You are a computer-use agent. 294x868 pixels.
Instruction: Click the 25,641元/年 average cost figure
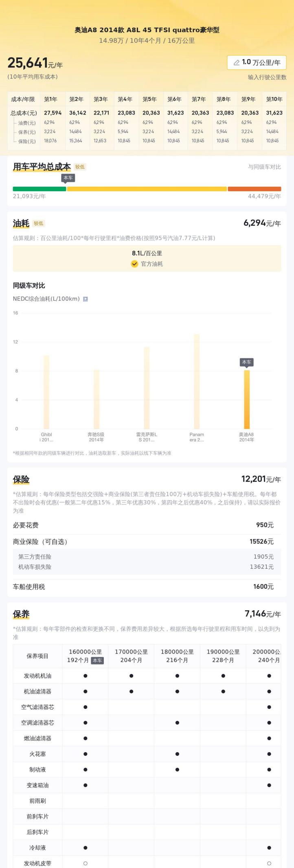coord(35,63)
